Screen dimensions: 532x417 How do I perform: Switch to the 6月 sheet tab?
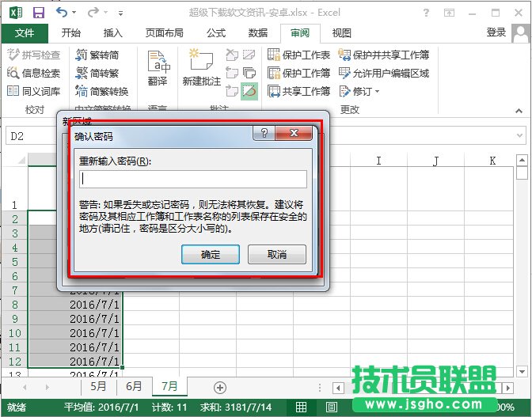pos(135,387)
